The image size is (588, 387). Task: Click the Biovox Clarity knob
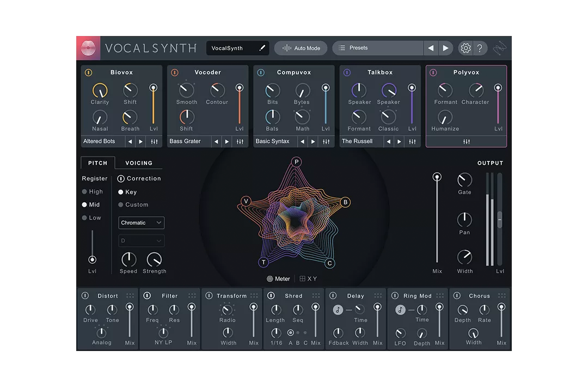click(100, 90)
